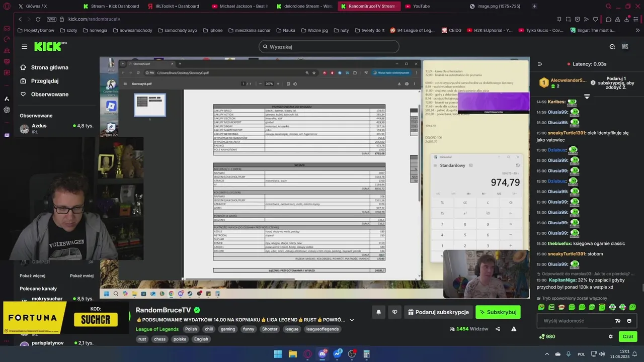Viewport: 644px width, 362px height.
Task: Open the Kick hamburger sidebar menu
Action: pos(24,47)
